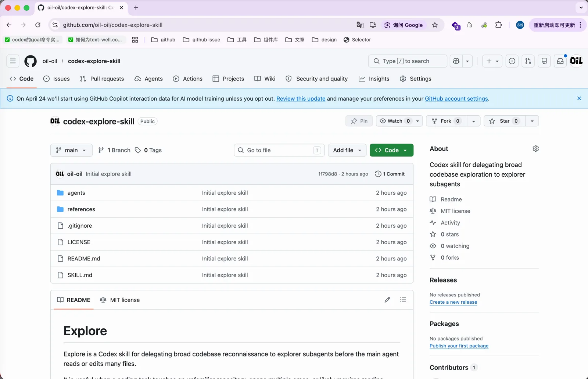Open the github issue bookmark folder

coord(201,40)
